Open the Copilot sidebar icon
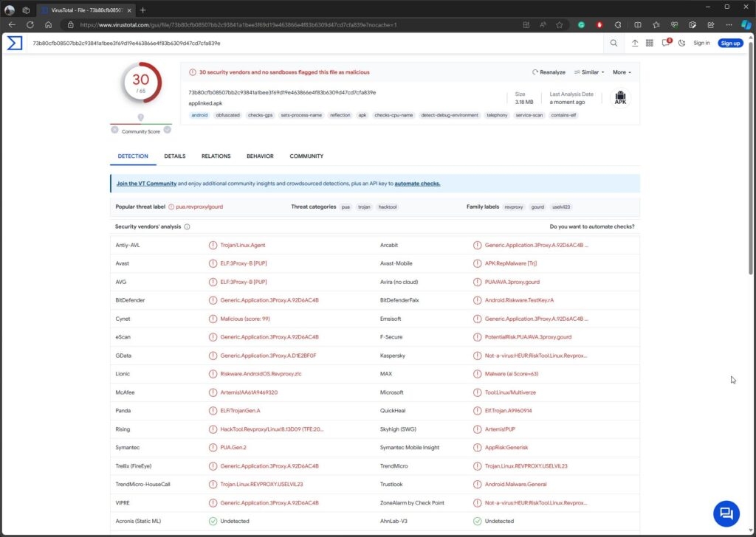756x537 pixels. click(746, 24)
